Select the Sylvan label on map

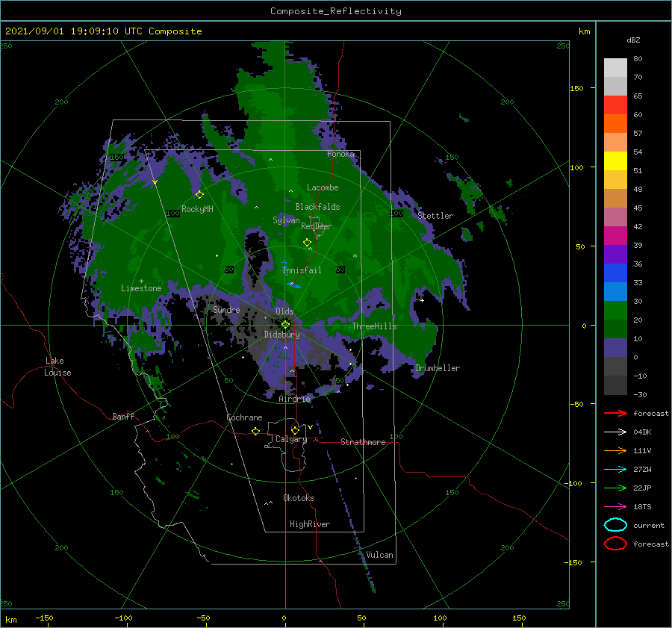(286, 220)
